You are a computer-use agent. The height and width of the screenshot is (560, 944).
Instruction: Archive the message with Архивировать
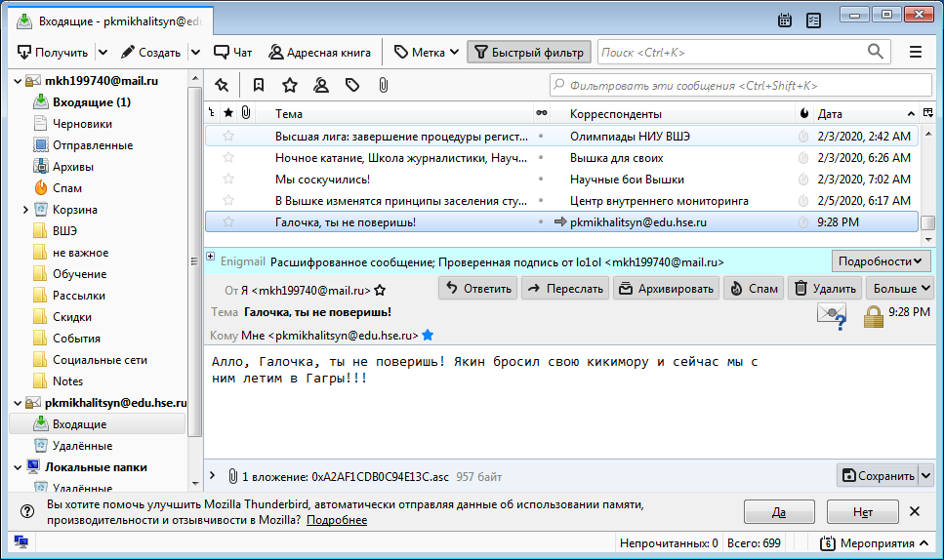(x=666, y=289)
